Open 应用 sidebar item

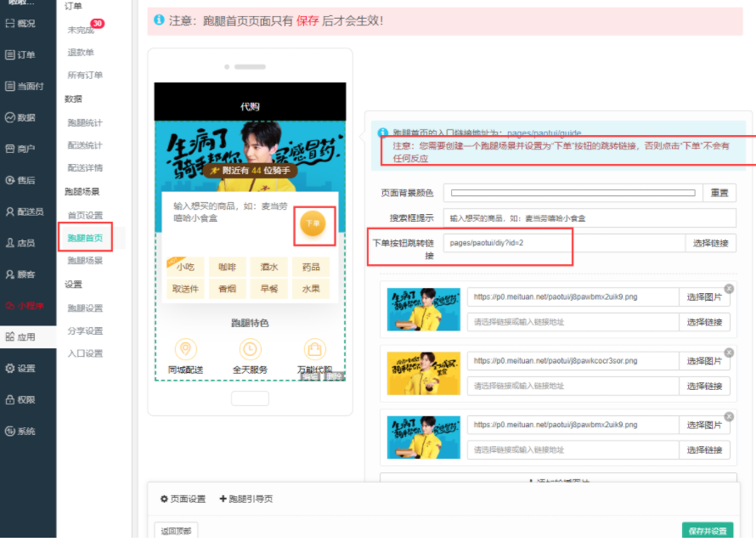click(20, 336)
